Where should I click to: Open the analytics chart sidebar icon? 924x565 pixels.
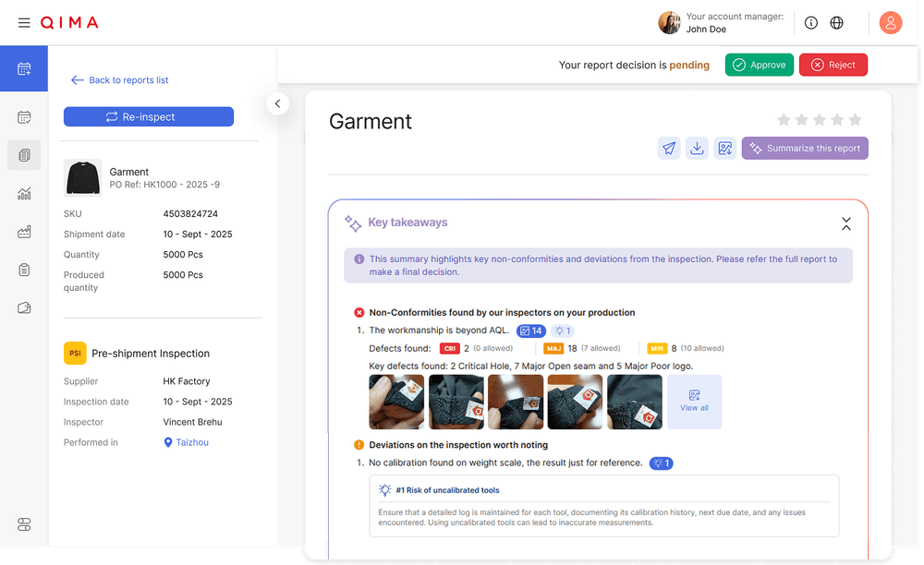24,194
